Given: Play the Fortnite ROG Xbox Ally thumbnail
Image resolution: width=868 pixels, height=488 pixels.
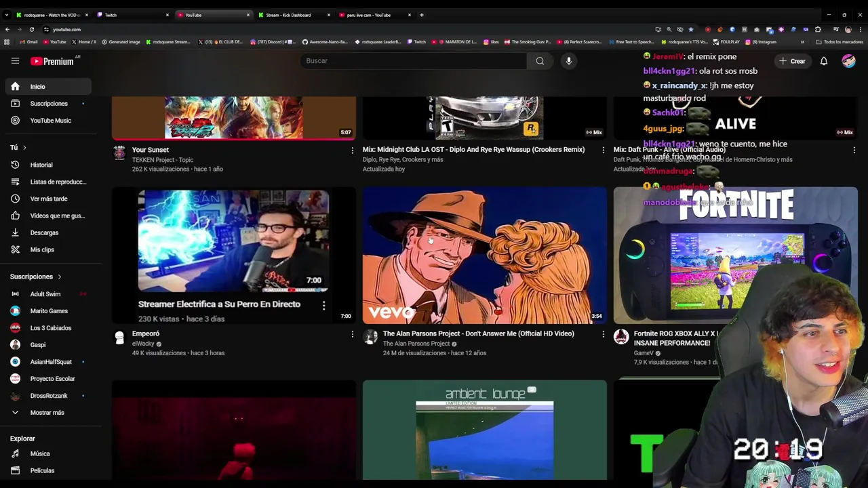Looking at the screenshot, I should click(x=735, y=256).
